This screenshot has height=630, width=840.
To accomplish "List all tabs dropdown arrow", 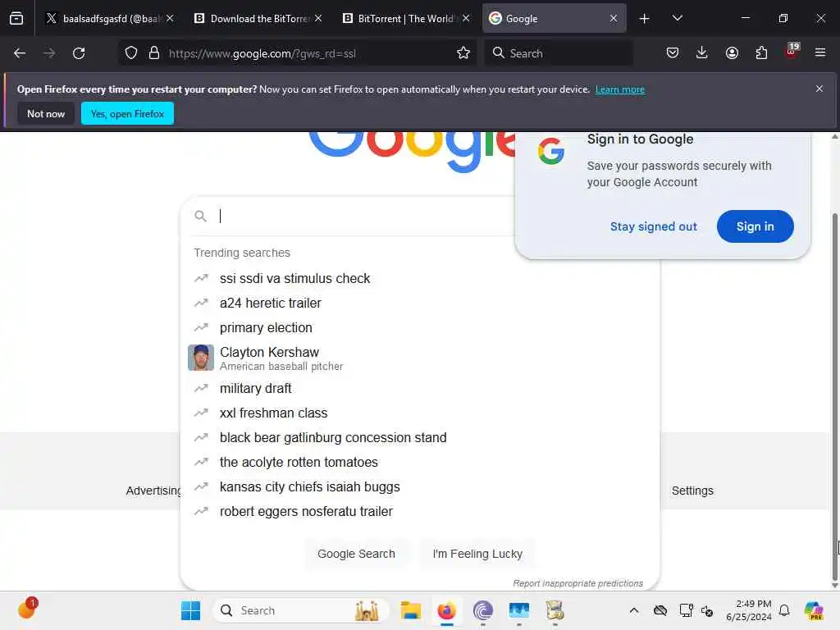I will (677, 19).
